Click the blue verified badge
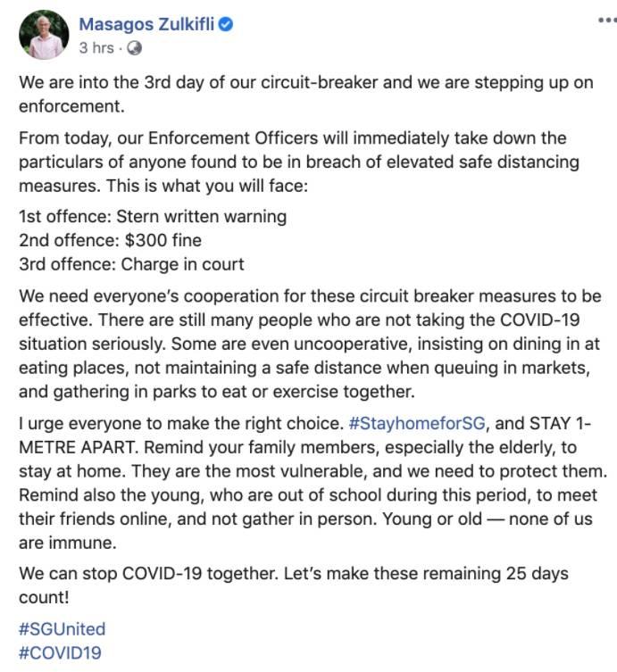Image resolution: width=617 pixels, height=672 pixels. pos(227,25)
